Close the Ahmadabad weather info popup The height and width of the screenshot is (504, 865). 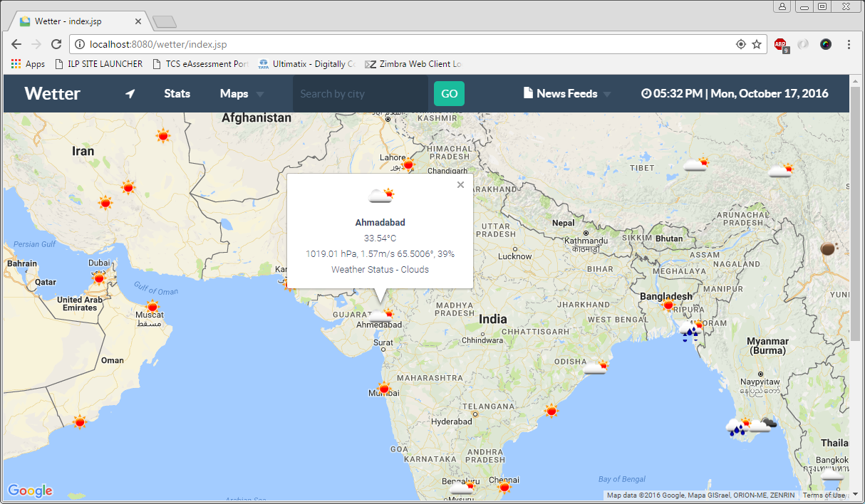pyautogui.click(x=460, y=185)
